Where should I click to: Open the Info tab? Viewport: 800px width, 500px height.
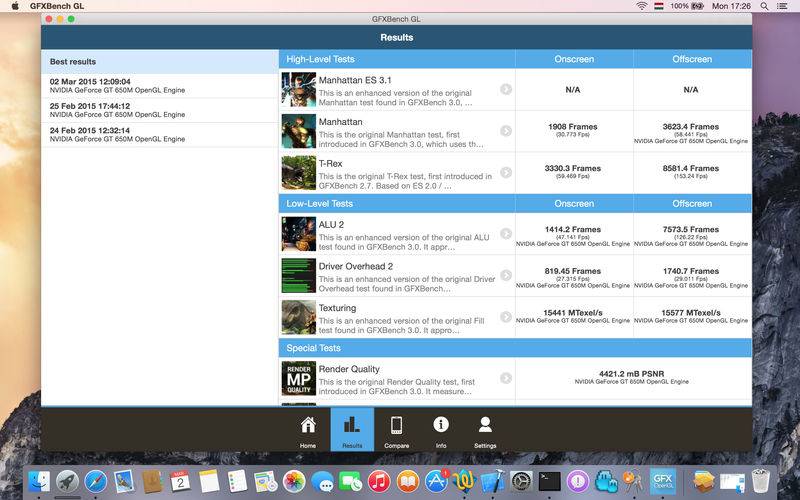coord(441,429)
